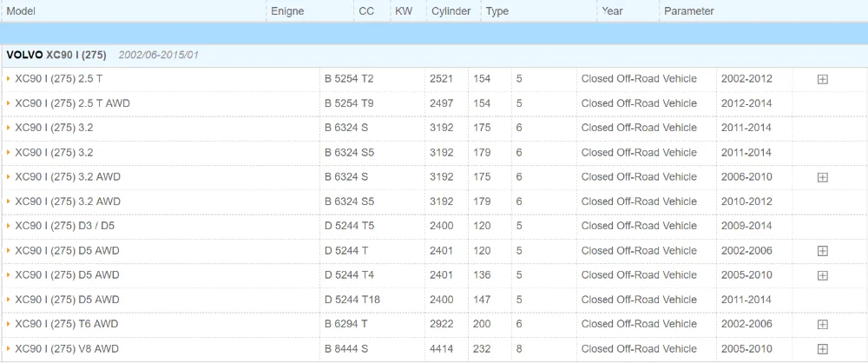This screenshot has width=868, height=363.
Task: Open the XC90 I (275) 2.5 T model
Action: (x=59, y=79)
